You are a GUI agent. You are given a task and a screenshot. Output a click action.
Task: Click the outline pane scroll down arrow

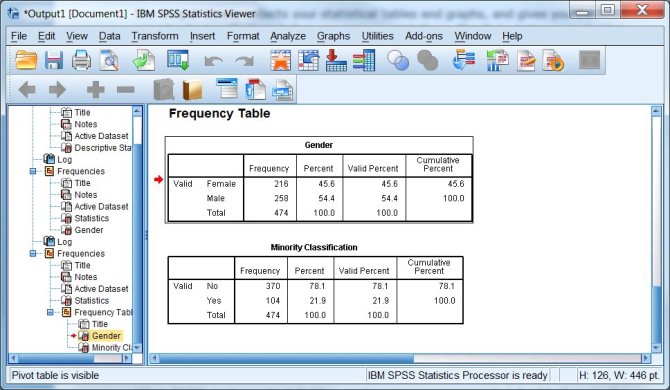[x=137, y=348]
